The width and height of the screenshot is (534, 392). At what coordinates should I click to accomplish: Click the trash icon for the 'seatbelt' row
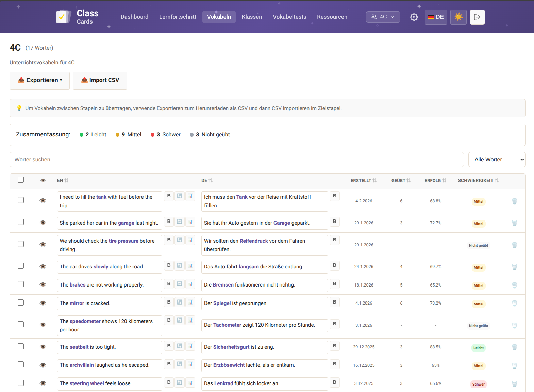(x=514, y=347)
